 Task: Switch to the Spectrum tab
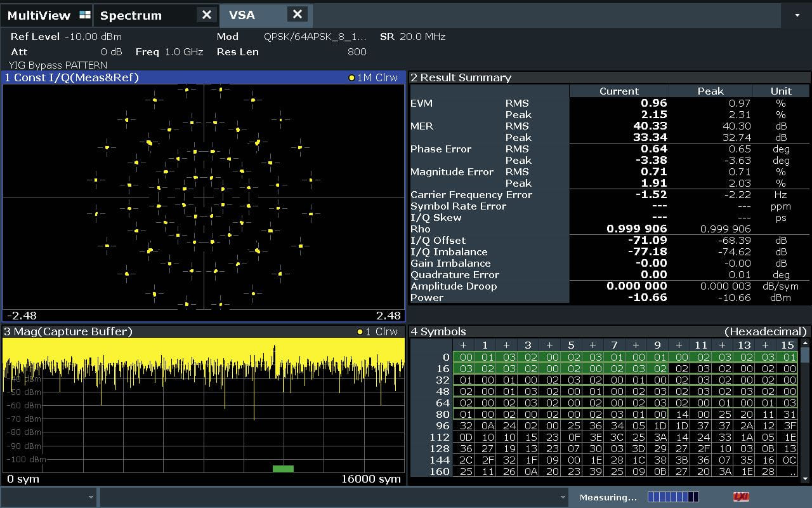click(x=131, y=15)
